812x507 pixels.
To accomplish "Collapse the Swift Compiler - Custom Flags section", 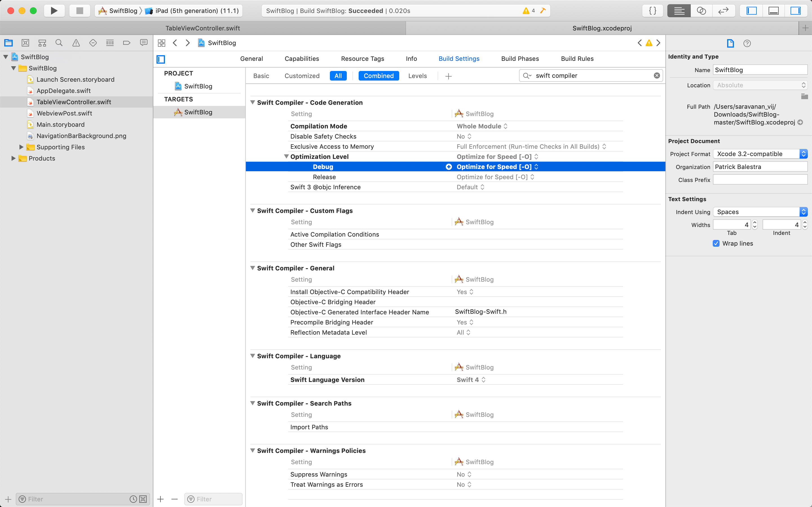I will pyautogui.click(x=253, y=211).
